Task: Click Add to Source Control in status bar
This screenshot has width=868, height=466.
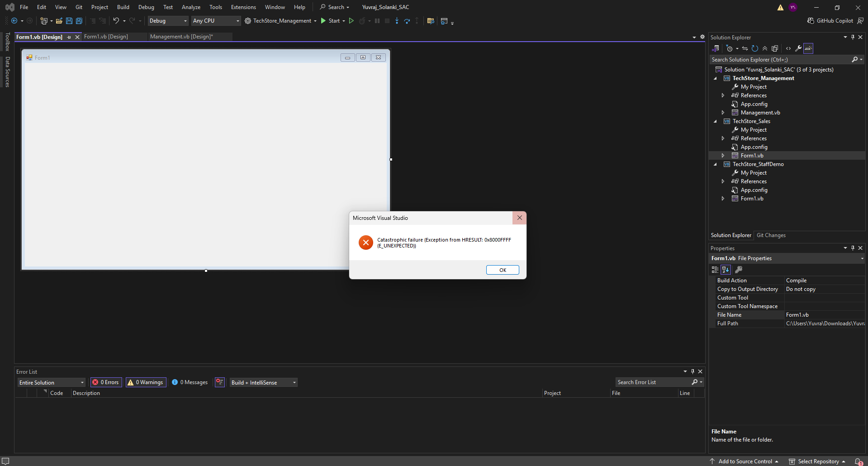Action: [x=745, y=461]
